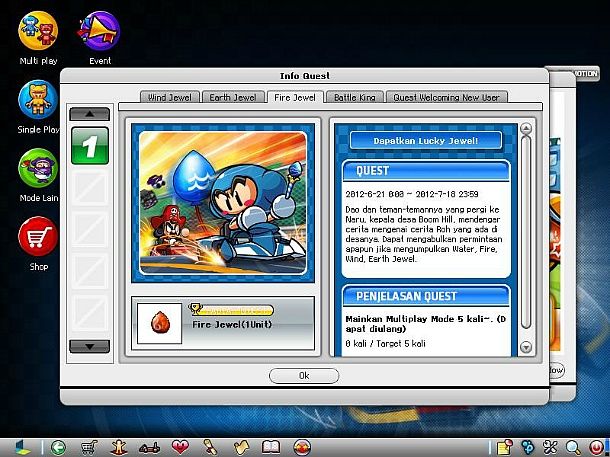Open the Quest Welcoming New User tab

coord(447,97)
